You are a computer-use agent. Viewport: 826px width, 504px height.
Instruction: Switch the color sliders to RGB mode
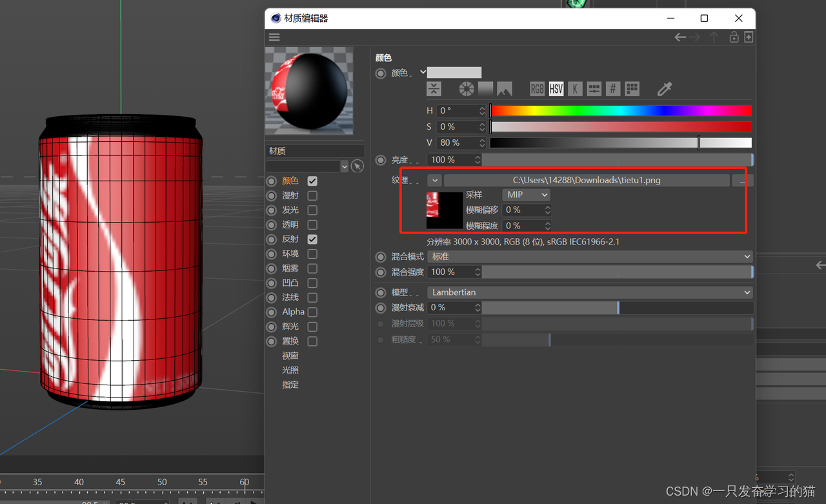(537, 89)
